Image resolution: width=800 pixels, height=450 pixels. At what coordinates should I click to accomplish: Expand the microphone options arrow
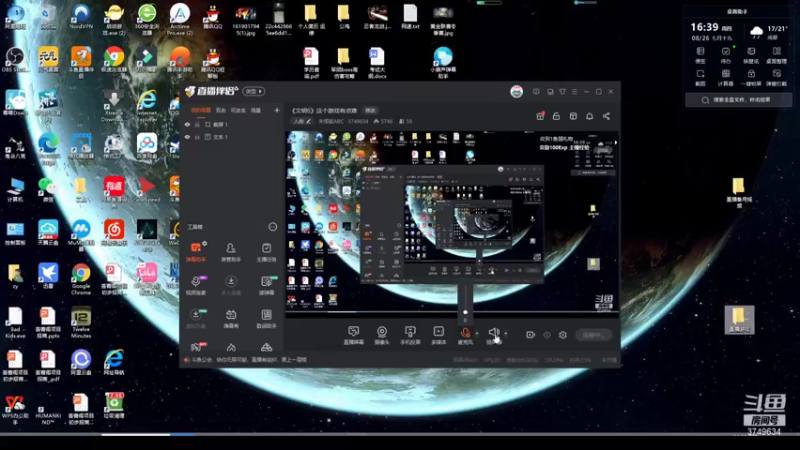[x=477, y=334]
